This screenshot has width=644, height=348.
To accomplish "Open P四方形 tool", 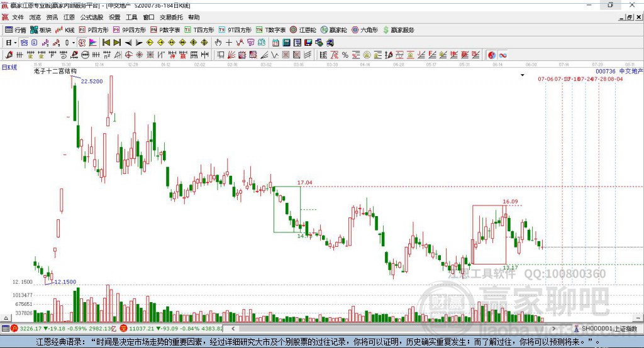I will (x=94, y=30).
